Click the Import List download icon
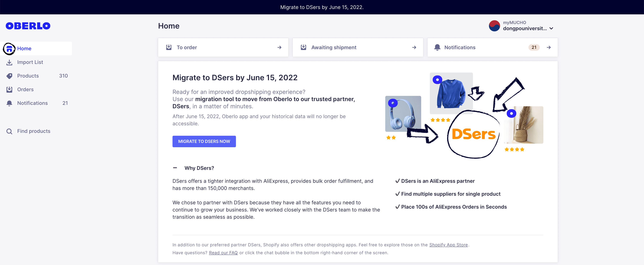The width and height of the screenshot is (644, 265). pos(9,62)
